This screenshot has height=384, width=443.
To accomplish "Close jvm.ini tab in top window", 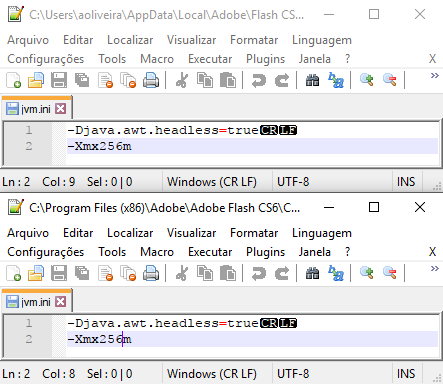I will 61,109.
